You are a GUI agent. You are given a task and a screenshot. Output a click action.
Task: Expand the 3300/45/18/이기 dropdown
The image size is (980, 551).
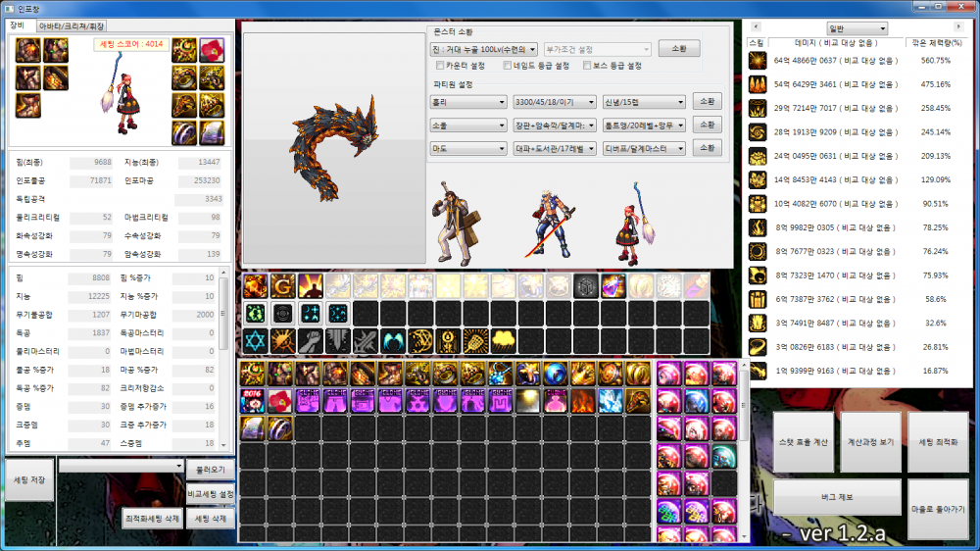point(555,102)
